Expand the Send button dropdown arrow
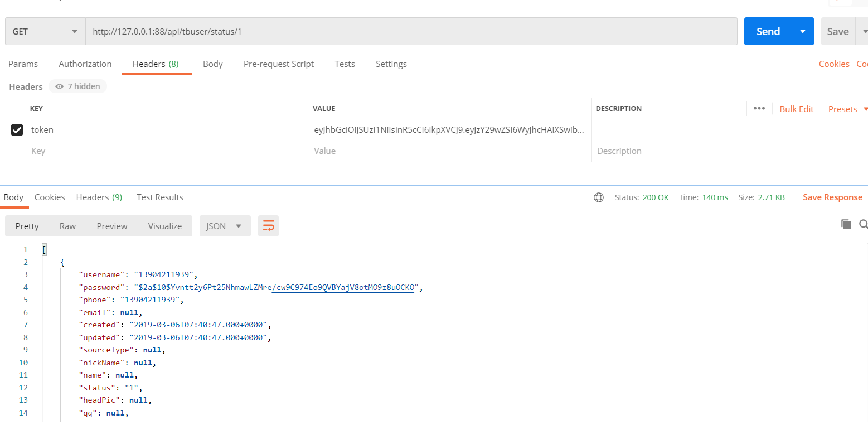This screenshot has width=868, height=425. (802, 31)
